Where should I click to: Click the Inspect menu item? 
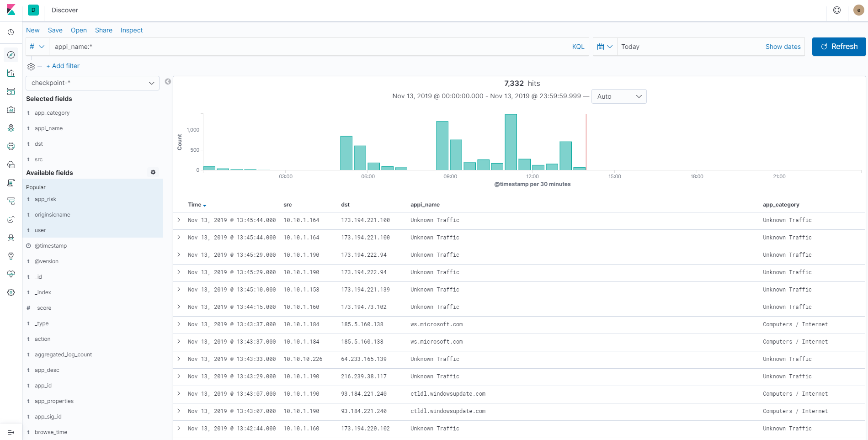click(131, 30)
